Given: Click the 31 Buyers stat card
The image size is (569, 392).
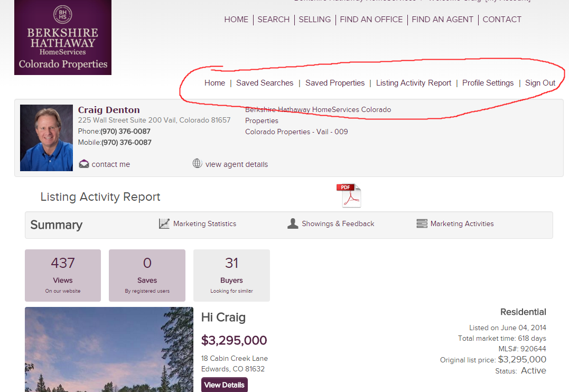Looking at the screenshot, I should [231, 275].
